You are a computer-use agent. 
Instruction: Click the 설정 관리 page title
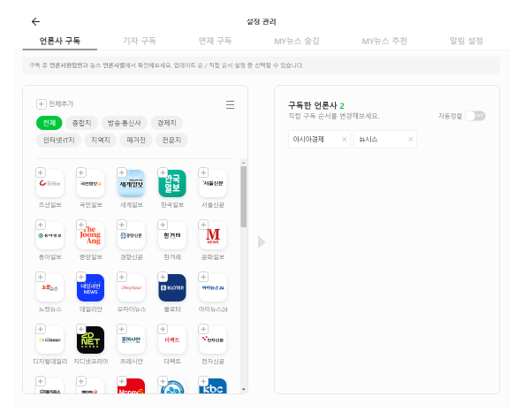262,22
